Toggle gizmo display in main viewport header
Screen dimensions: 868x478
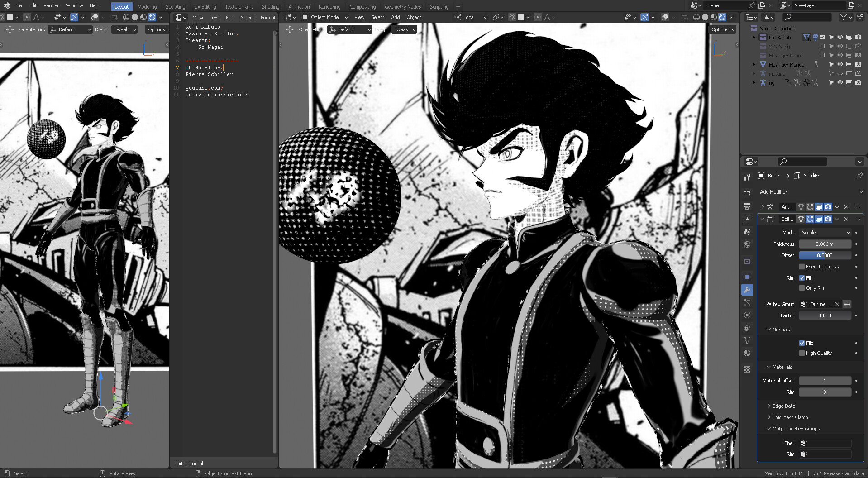click(644, 17)
